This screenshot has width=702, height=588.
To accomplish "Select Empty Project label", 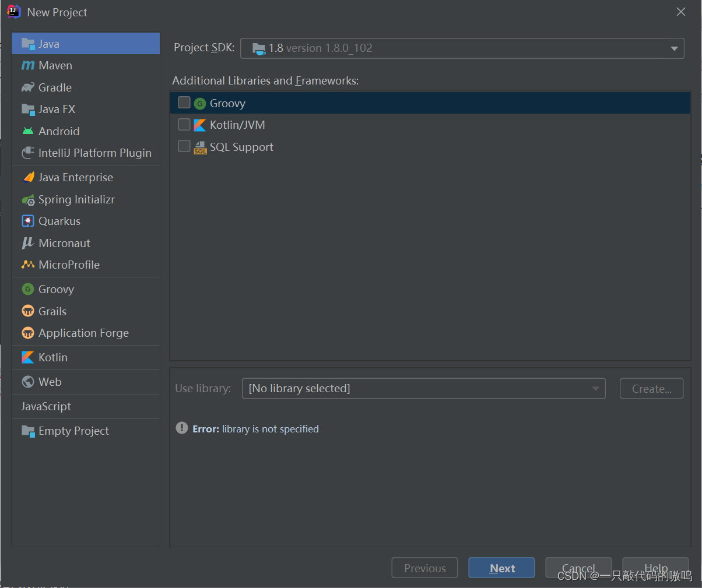I will 73,431.
